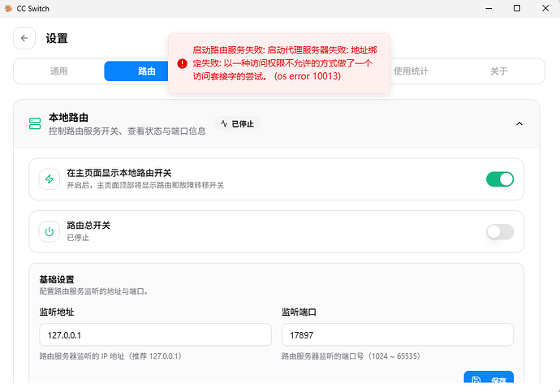
Task: Click the red error alert icon
Action: click(x=182, y=63)
